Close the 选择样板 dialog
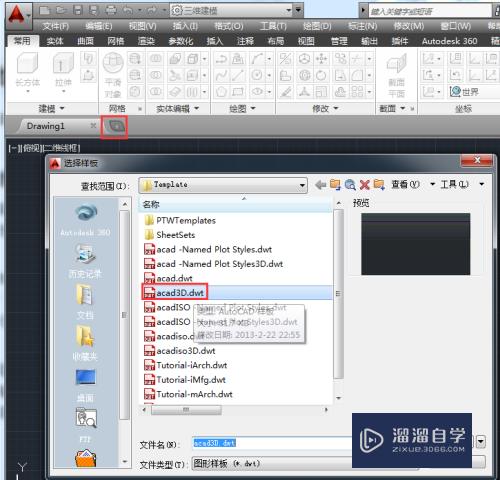The image size is (500, 480). pyautogui.click(x=477, y=161)
